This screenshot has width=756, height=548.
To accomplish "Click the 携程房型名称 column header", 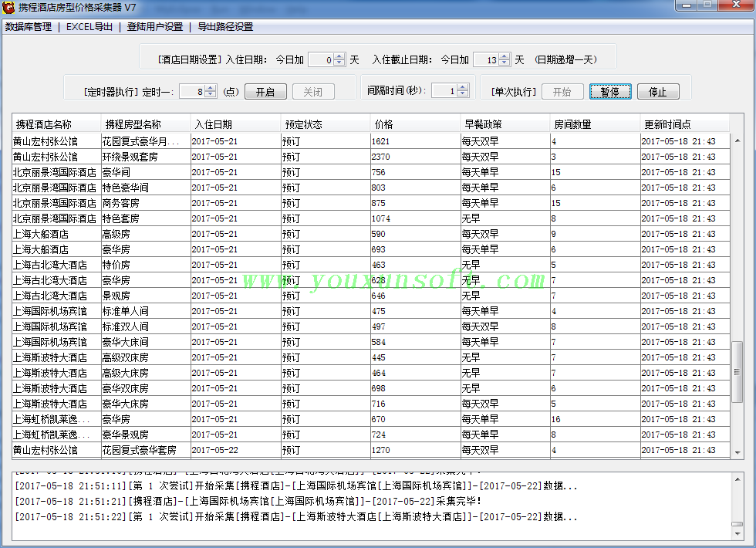I will tap(146, 124).
